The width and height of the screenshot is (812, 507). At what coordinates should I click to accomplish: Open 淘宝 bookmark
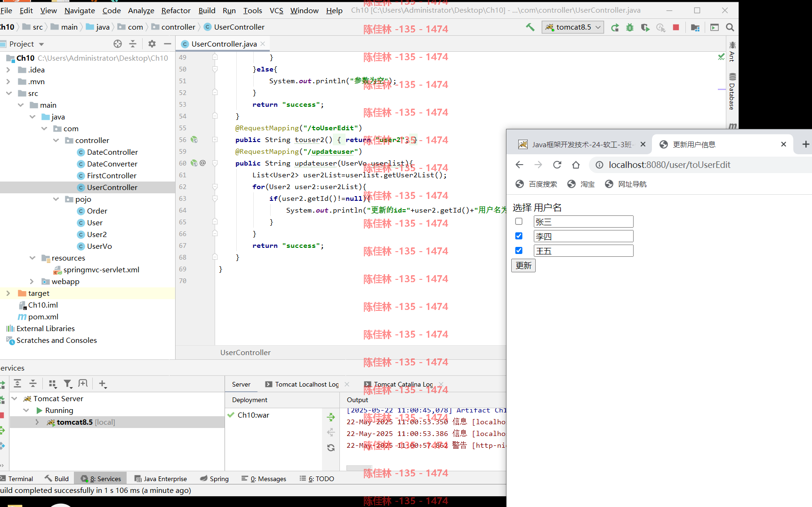pos(581,184)
